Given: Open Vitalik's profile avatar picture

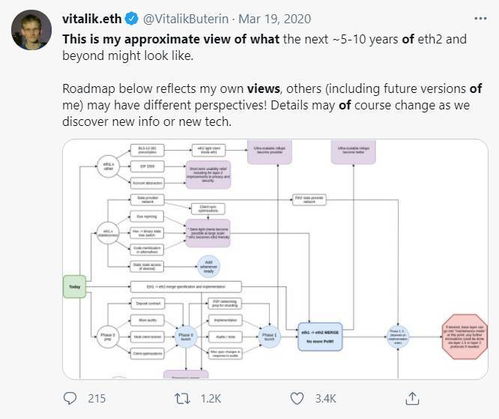Looking at the screenshot, I should [x=31, y=30].
